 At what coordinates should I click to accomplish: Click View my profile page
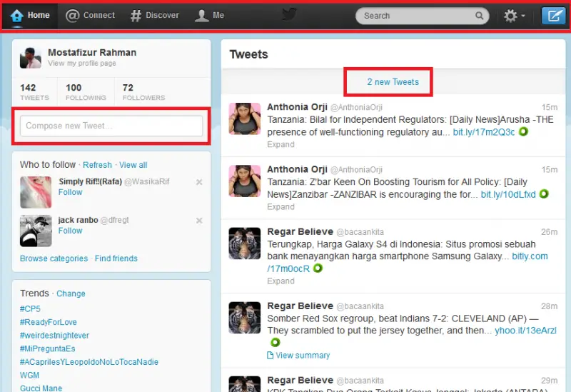82,63
